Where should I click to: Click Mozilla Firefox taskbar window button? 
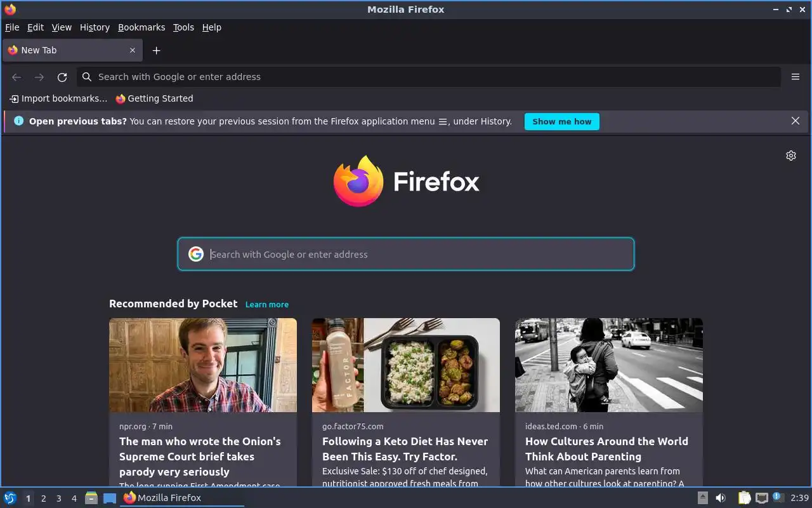point(182,498)
